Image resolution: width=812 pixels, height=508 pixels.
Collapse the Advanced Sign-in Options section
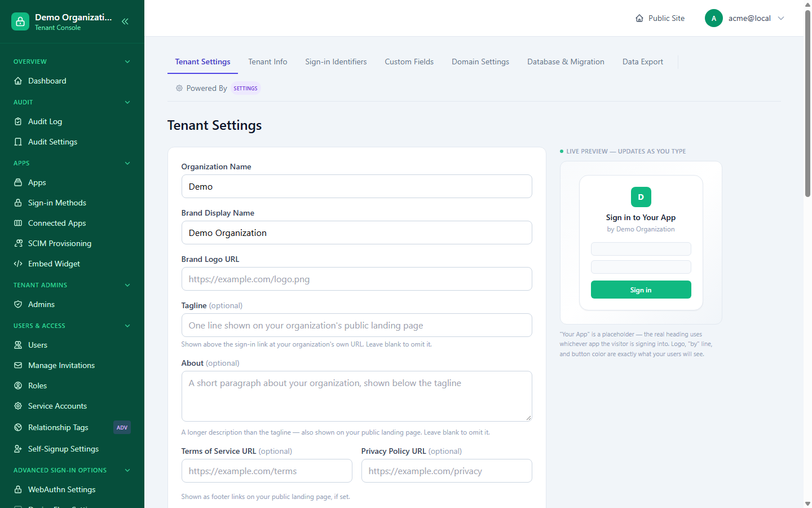point(127,470)
